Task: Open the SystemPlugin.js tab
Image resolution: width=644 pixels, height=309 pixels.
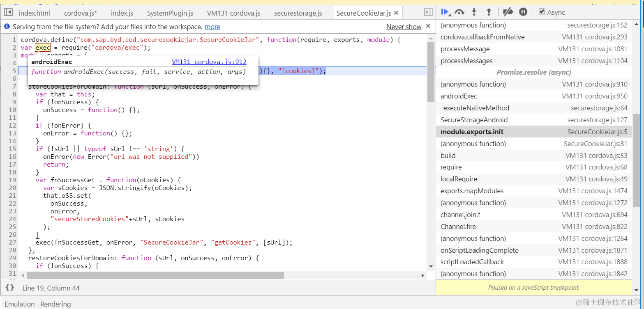Action: [170, 13]
